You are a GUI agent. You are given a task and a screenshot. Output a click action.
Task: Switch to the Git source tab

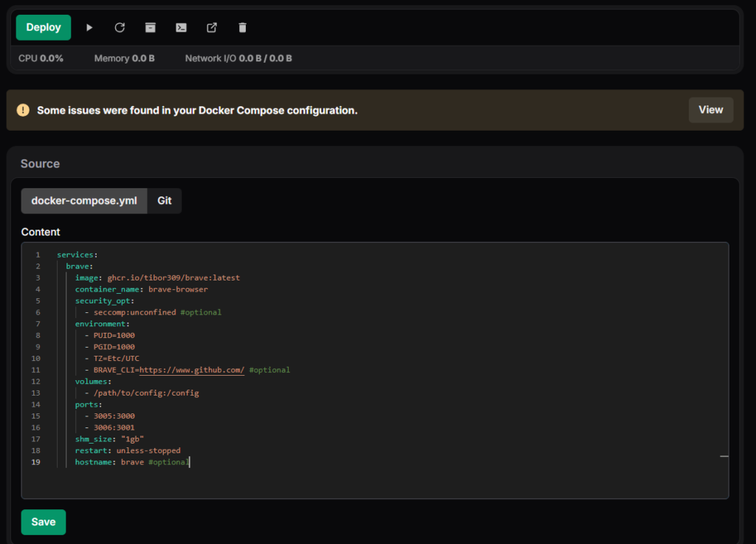click(x=165, y=201)
